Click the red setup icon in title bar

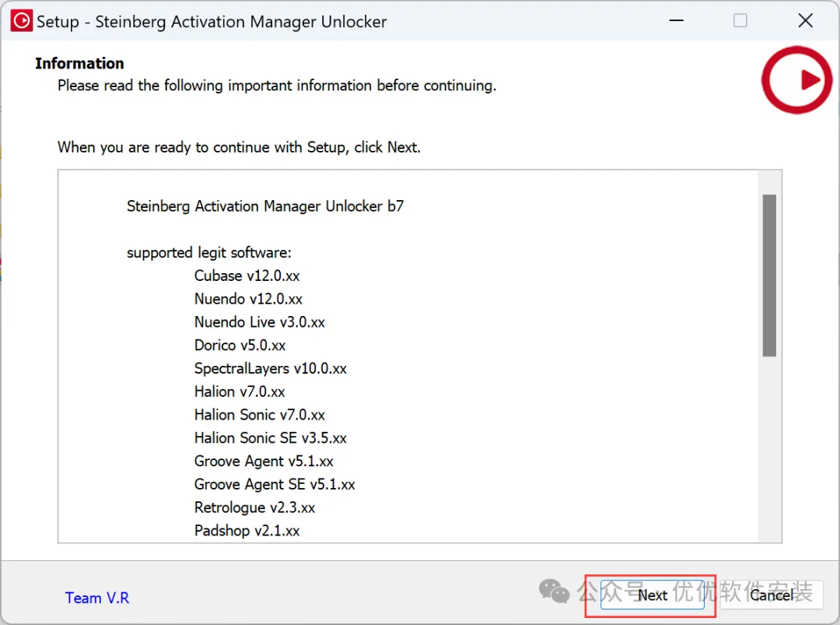coord(22,21)
